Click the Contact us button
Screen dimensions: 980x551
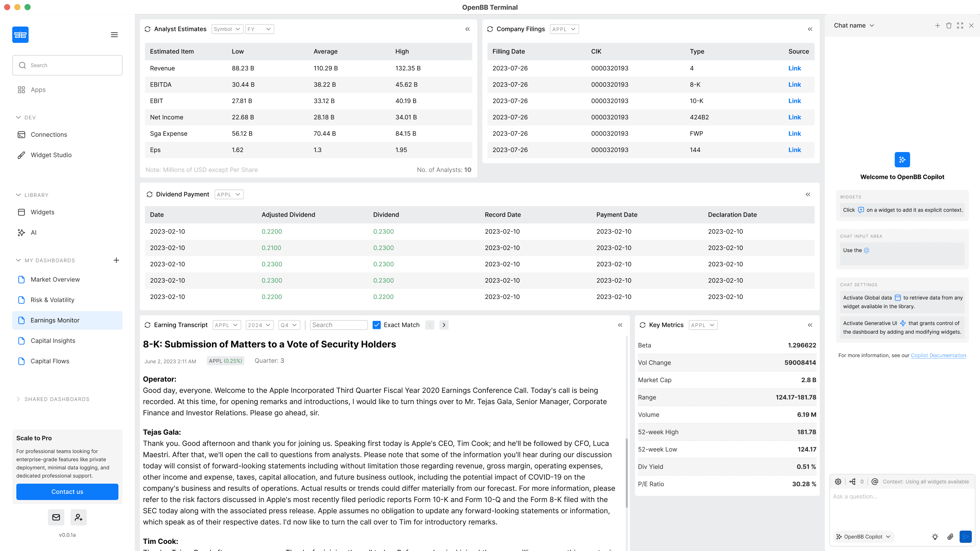pos(67,492)
